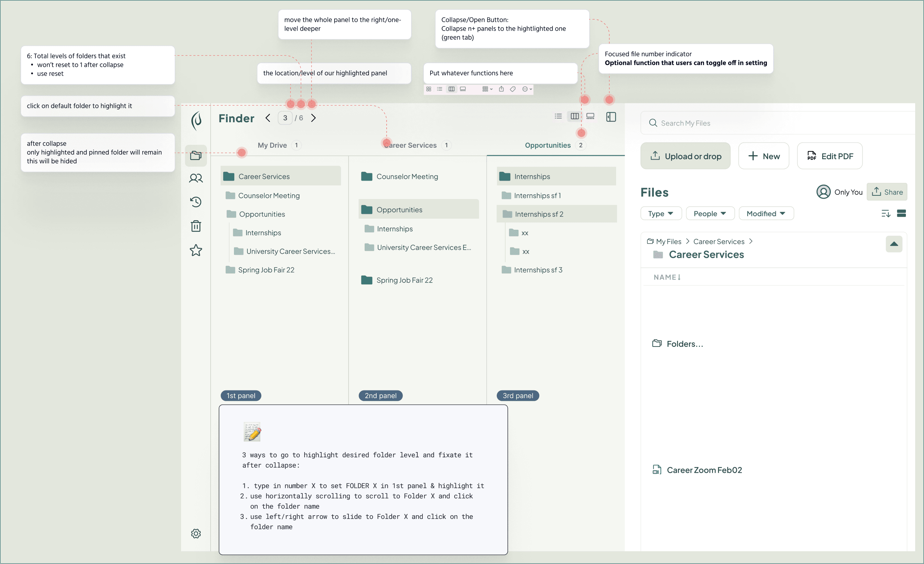This screenshot has height=564, width=924.
Task: Click the collapse/open panel button
Action: pyautogui.click(x=611, y=117)
